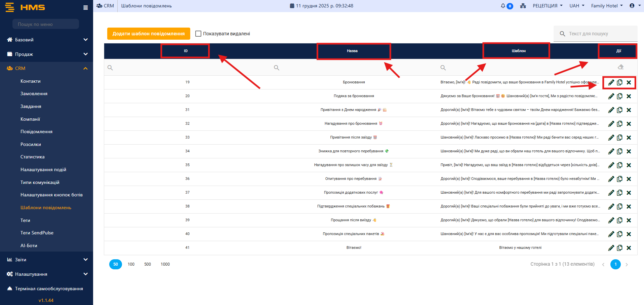Click the network structure icon in top bar

[523, 6]
